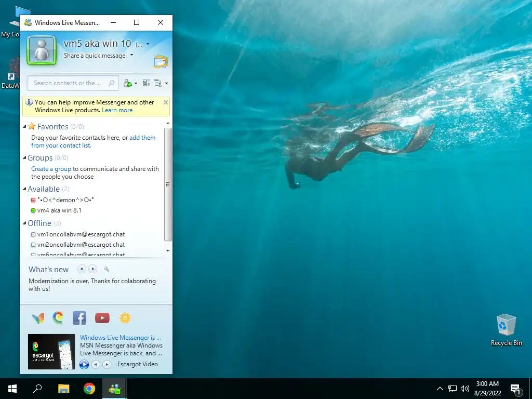This screenshot has height=399, width=532.
Task: Open the Learn more link
Action: tap(117, 110)
